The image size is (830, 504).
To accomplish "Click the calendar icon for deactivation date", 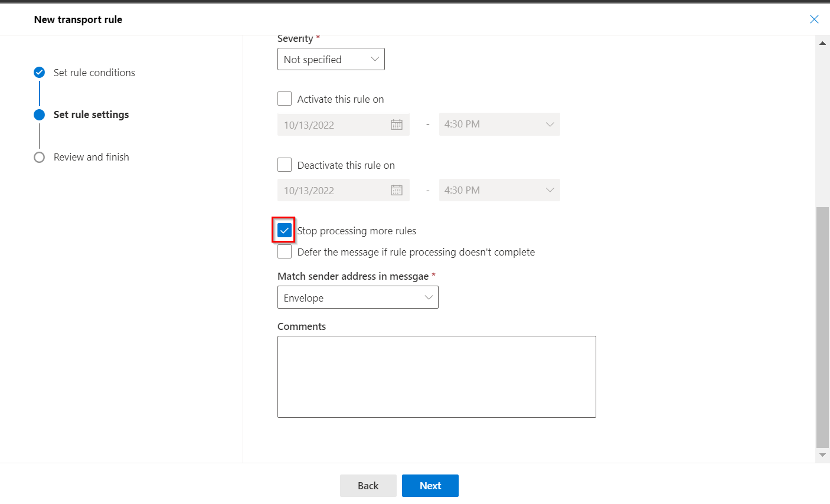I will tap(397, 190).
